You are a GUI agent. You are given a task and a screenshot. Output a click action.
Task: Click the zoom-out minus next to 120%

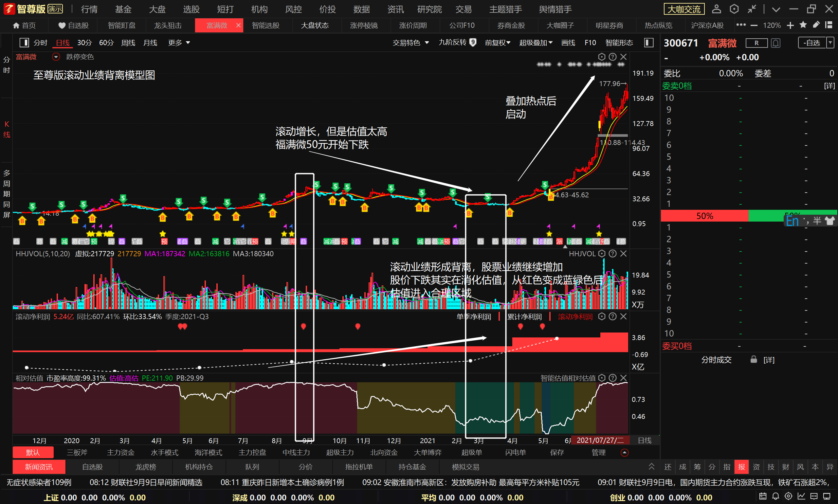[754, 26]
